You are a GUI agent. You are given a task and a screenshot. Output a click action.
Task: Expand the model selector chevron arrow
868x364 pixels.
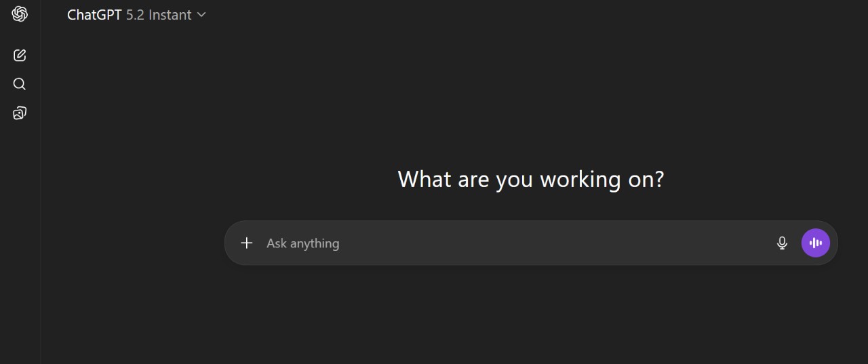201,15
